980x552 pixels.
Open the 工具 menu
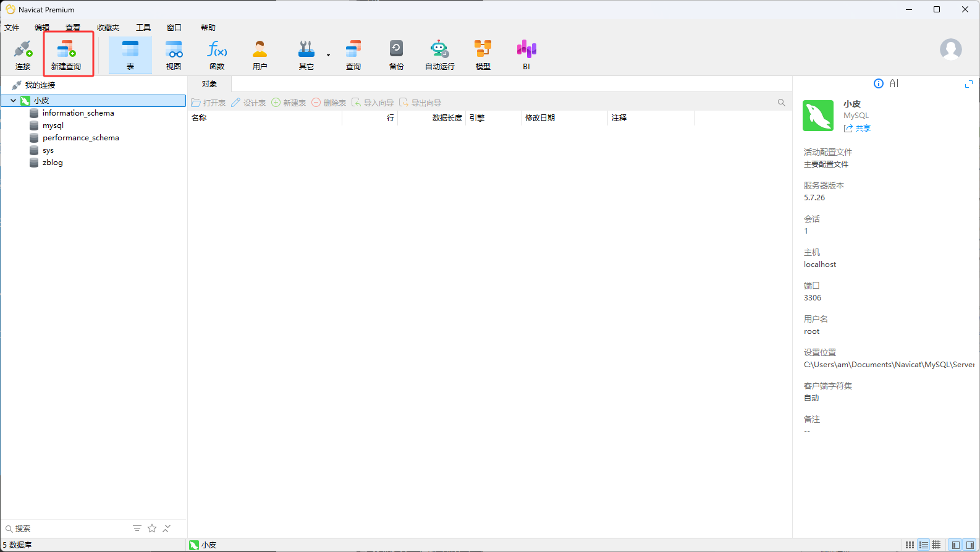(x=143, y=27)
